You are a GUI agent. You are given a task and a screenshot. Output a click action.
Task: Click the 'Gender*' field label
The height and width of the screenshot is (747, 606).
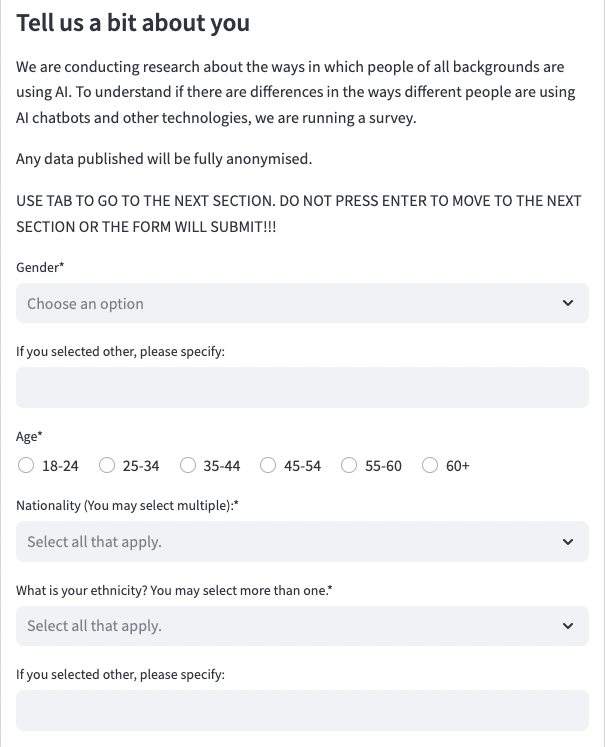pos(40,267)
